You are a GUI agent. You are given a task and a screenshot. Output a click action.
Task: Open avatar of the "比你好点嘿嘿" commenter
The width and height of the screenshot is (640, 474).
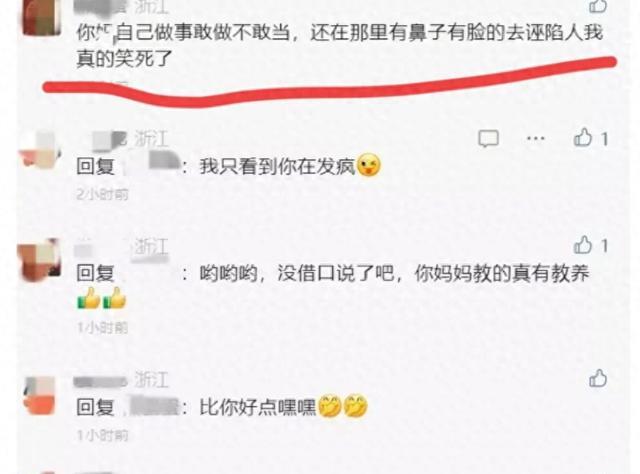(x=40, y=395)
